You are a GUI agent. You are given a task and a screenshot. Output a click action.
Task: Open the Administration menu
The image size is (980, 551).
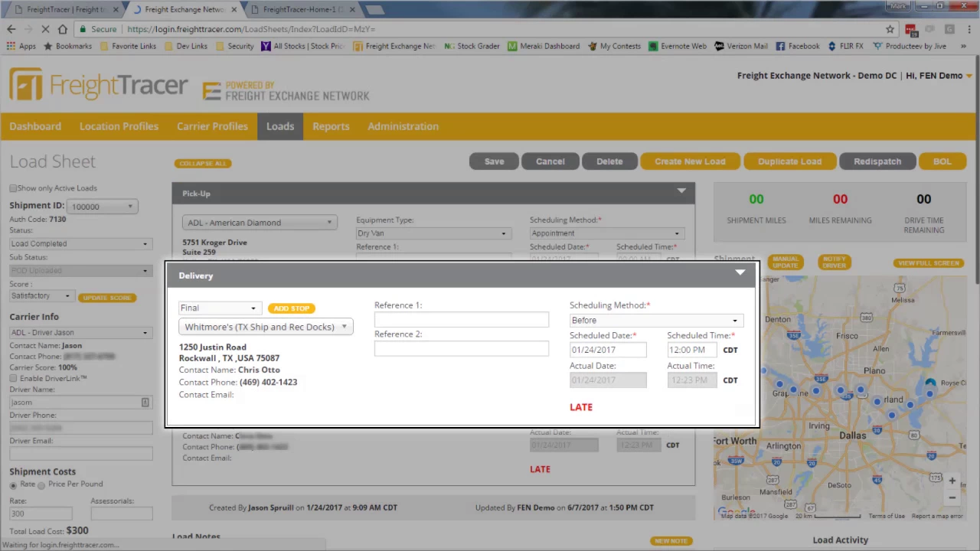click(403, 126)
